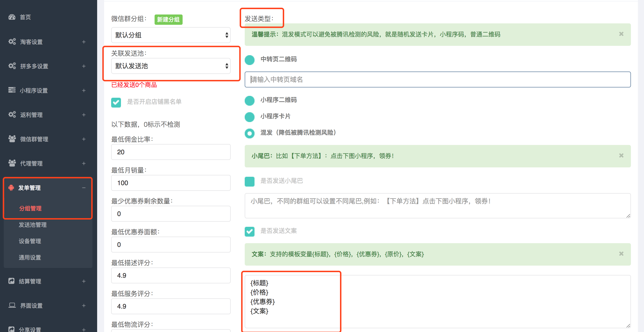Viewport: 644px width, 332px height.
Task: Open 设备管理 submenu item
Action: click(x=30, y=241)
